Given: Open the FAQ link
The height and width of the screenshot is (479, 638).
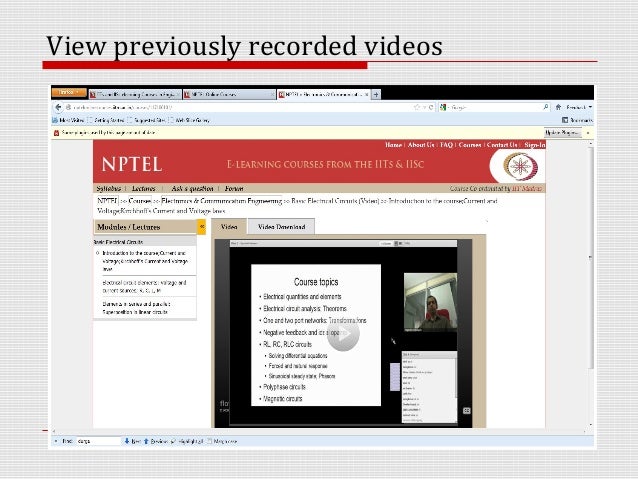Looking at the screenshot, I should click(446, 145).
